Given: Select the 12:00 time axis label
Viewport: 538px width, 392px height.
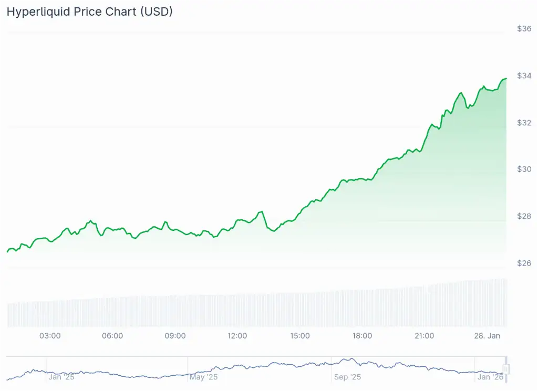Looking at the screenshot, I should point(237,336).
